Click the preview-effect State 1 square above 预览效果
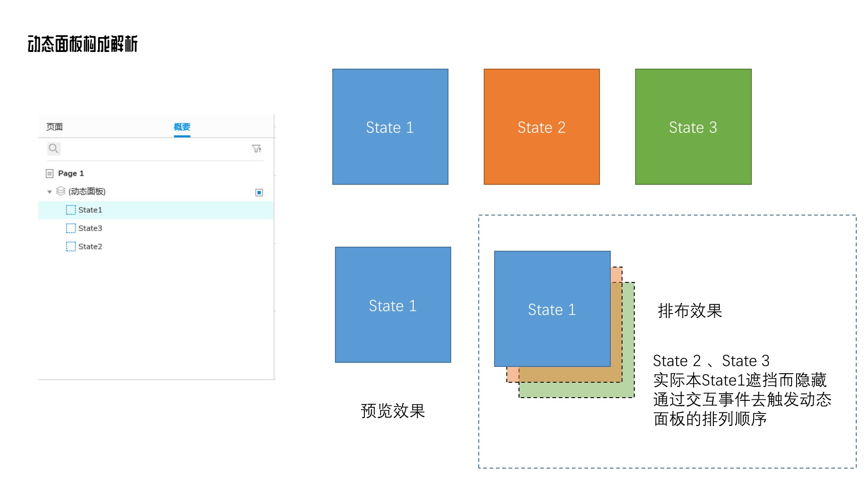Screen dimensions: 868x488 coord(393,305)
